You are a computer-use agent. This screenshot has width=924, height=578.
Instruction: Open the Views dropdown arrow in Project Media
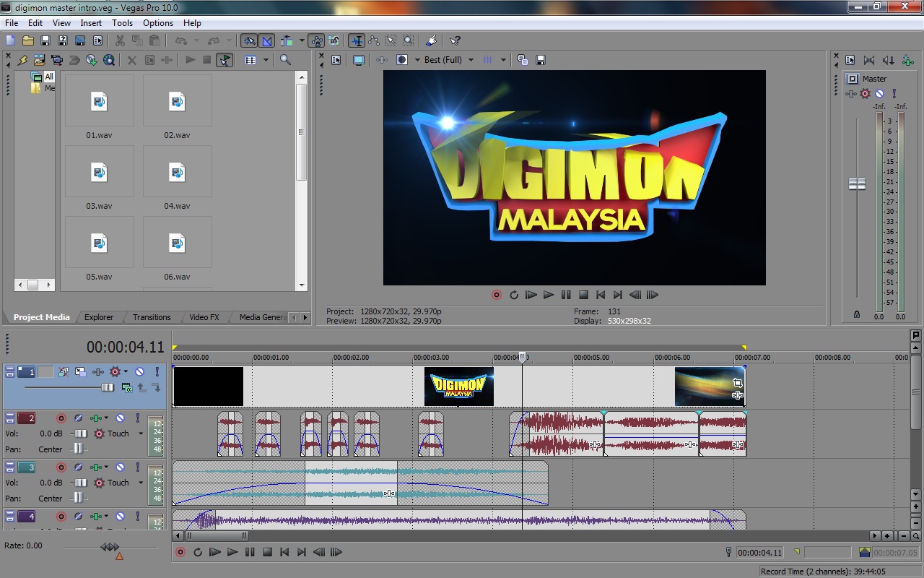(266, 60)
